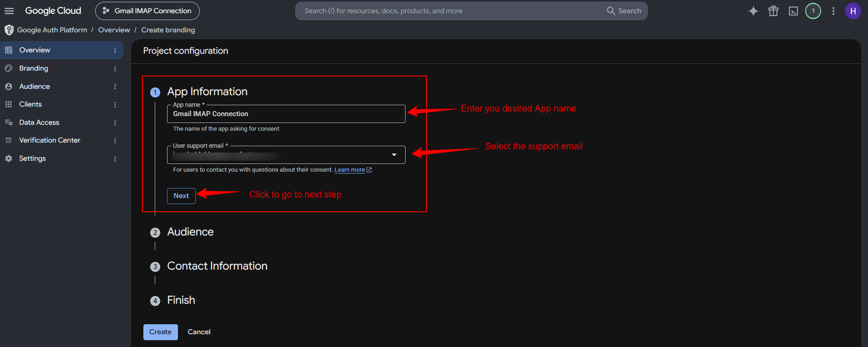Expand the Contact Information step
Viewport: 868px width, 347px height.
[217, 266]
